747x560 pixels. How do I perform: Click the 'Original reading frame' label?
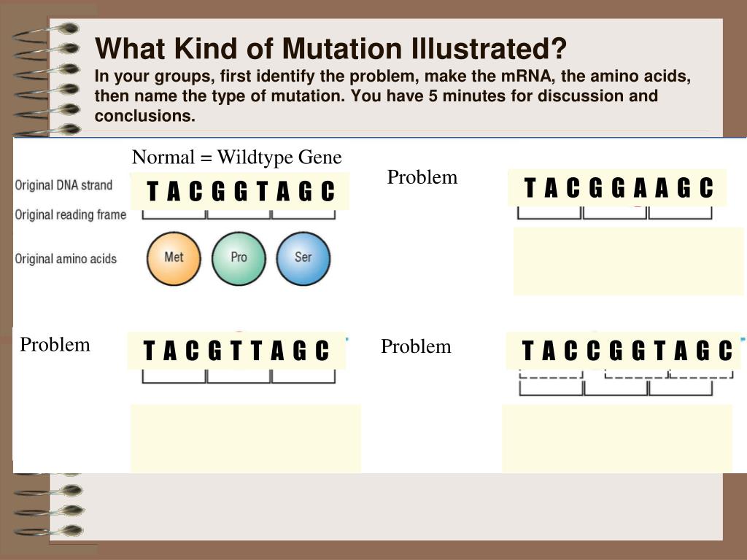(71, 215)
